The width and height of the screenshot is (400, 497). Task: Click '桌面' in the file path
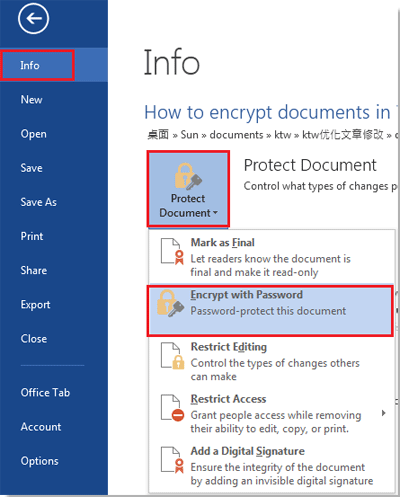[x=158, y=135]
